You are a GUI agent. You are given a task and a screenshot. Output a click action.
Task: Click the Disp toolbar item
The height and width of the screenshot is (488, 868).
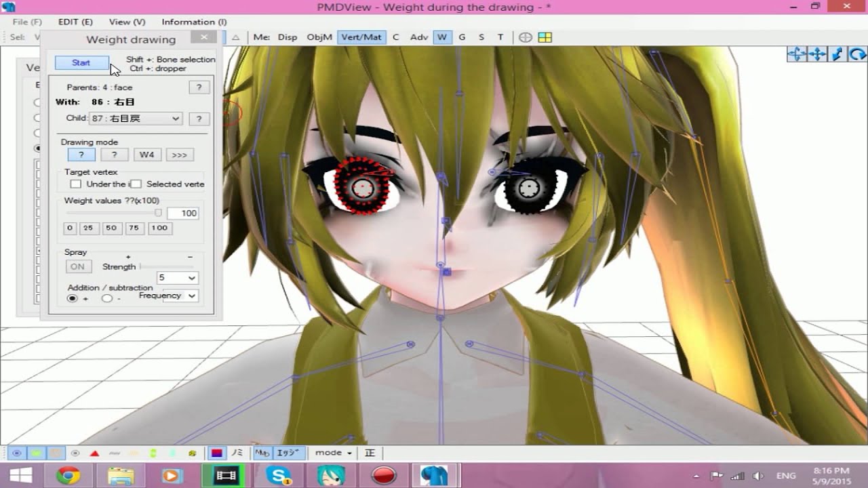pos(288,37)
